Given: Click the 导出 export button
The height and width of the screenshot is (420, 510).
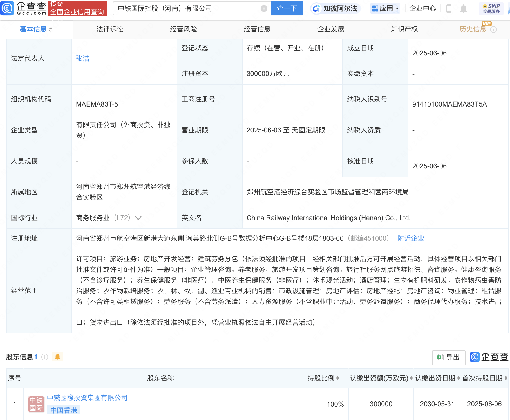Looking at the screenshot, I should 449,357.
